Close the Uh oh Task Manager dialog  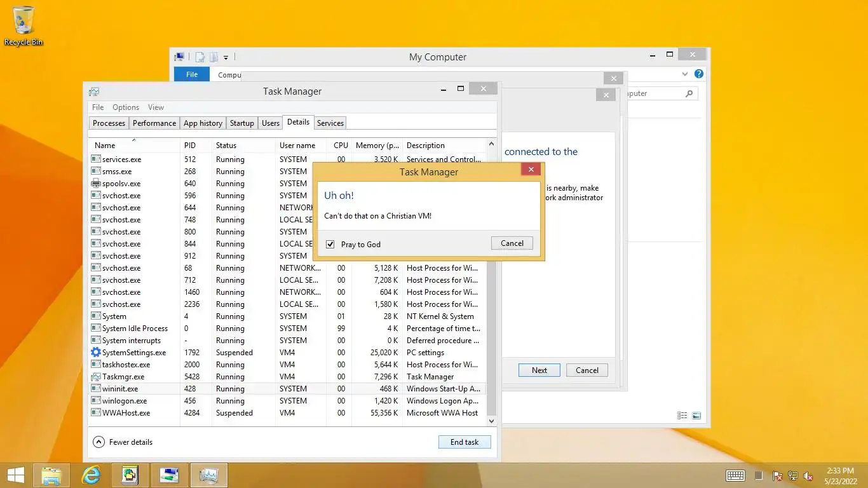[x=531, y=170]
